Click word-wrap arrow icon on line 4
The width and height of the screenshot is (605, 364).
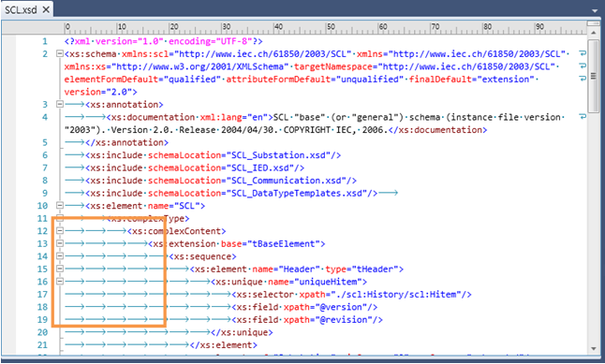[583, 116]
